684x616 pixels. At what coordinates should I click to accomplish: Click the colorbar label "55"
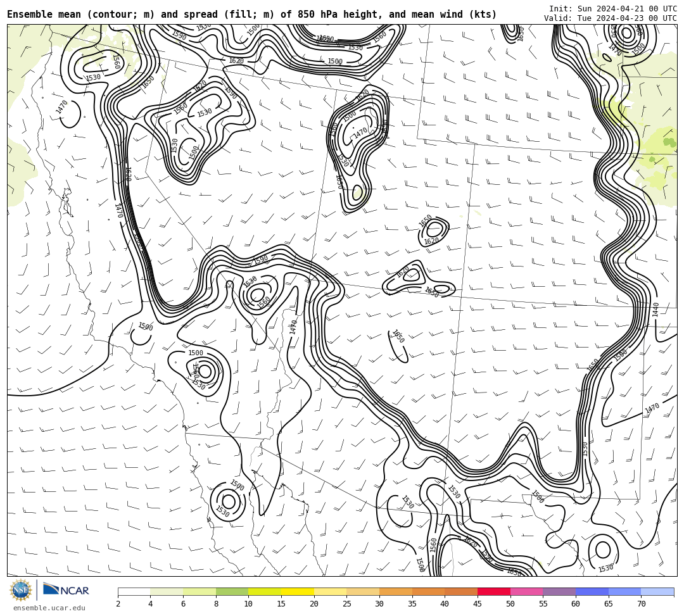[543, 604]
